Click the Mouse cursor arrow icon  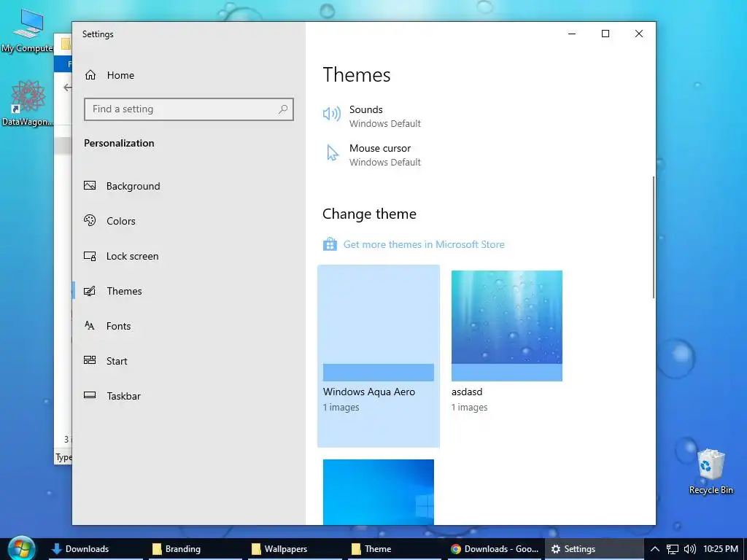click(333, 152)
